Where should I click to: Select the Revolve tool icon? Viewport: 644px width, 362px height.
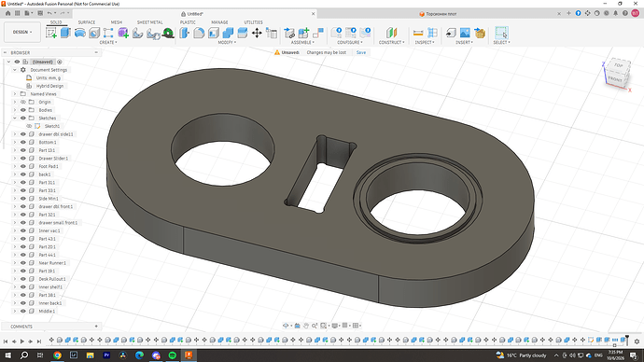tap(79, 33)
